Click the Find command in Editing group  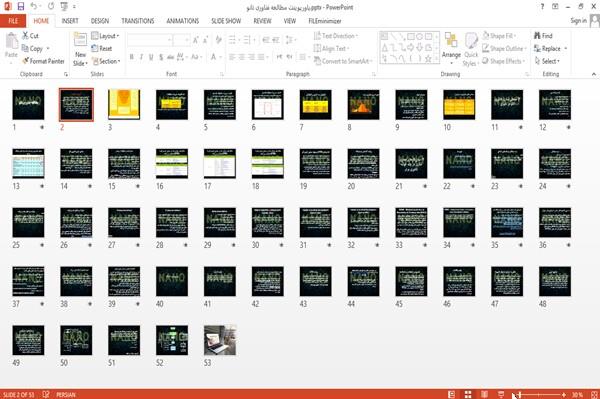[543, 36]
